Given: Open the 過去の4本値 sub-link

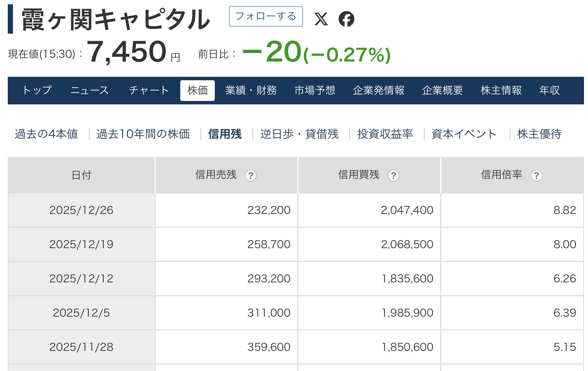Looking at the screenshot, I should click(x=46, y=134).
